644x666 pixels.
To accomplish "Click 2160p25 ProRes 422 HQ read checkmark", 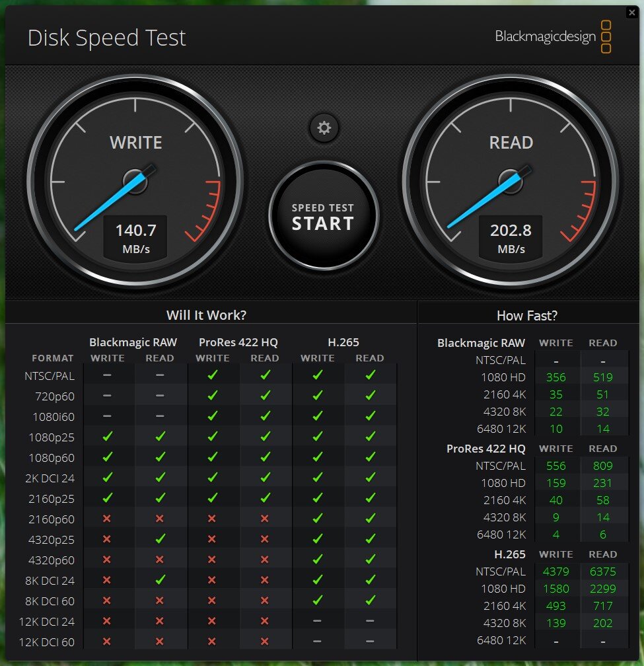I will pos(266,498).
